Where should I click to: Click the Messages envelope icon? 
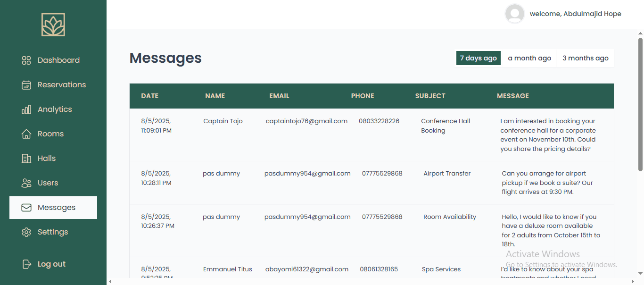pos(26,207)
